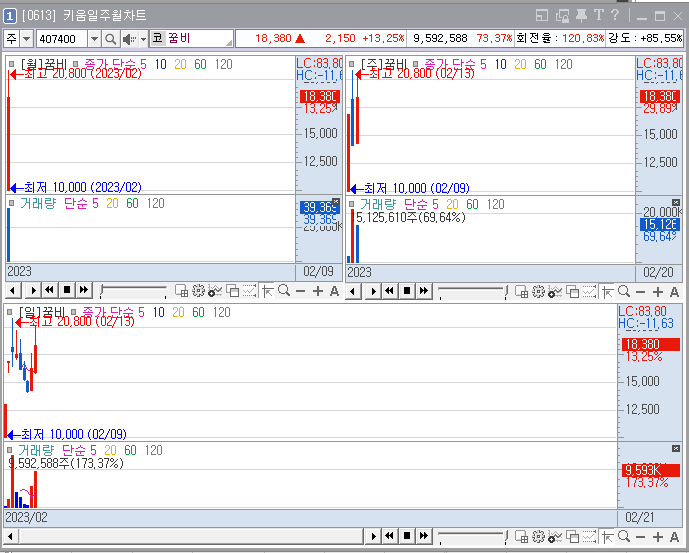Image resolution: width=689 pixels, height=553 pixels.
Task: Step back one bar in monthly chart
Action: click(13, 291)
